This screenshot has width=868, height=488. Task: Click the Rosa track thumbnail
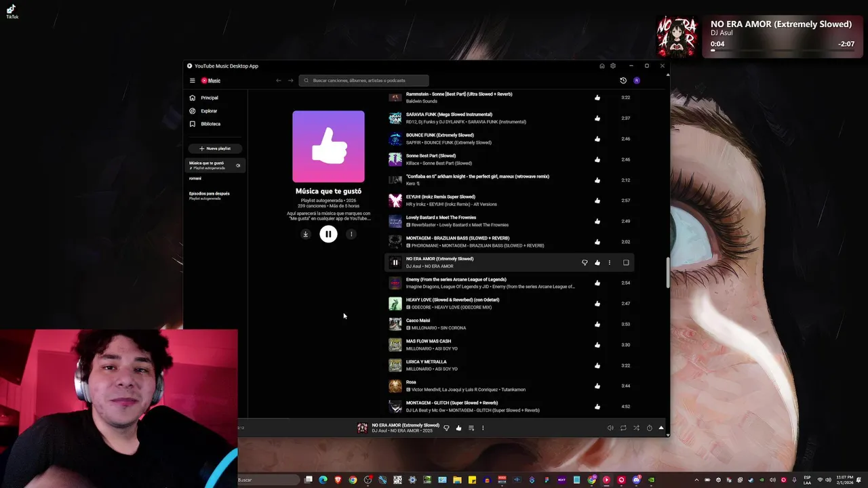click(395, 386)
